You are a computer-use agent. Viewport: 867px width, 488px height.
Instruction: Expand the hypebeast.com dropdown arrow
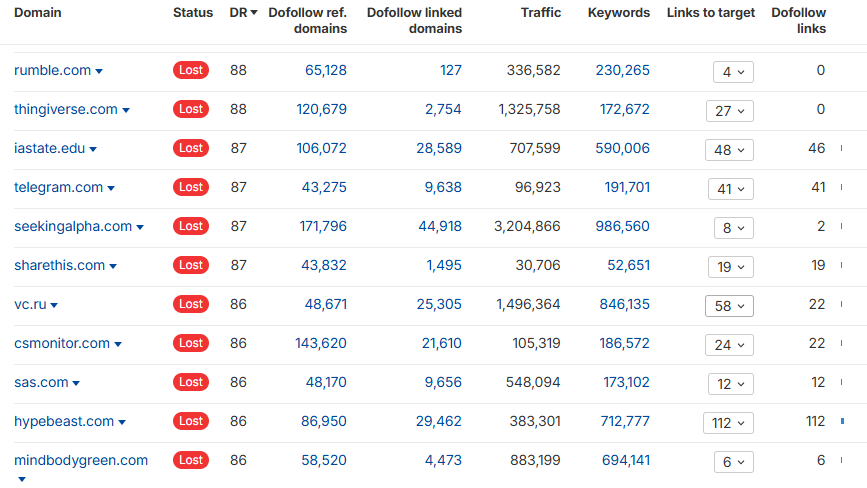point(122,422)
